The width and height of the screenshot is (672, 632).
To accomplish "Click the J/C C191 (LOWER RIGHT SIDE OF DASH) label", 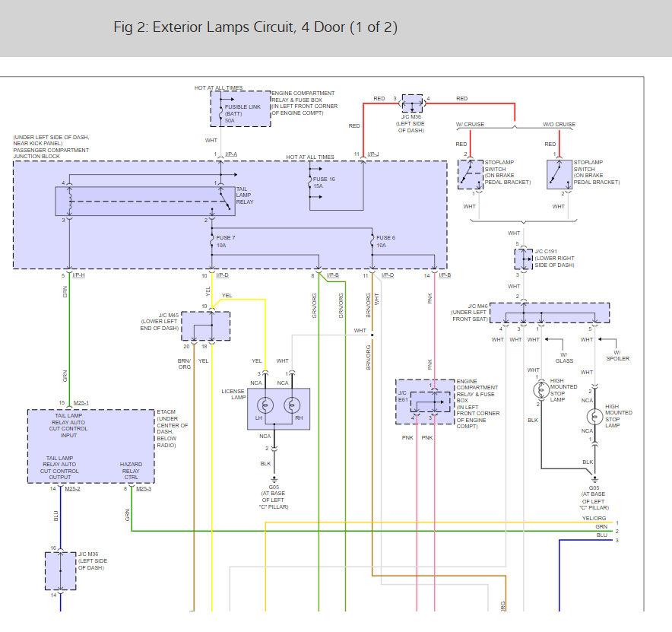I will pos(554,258).
